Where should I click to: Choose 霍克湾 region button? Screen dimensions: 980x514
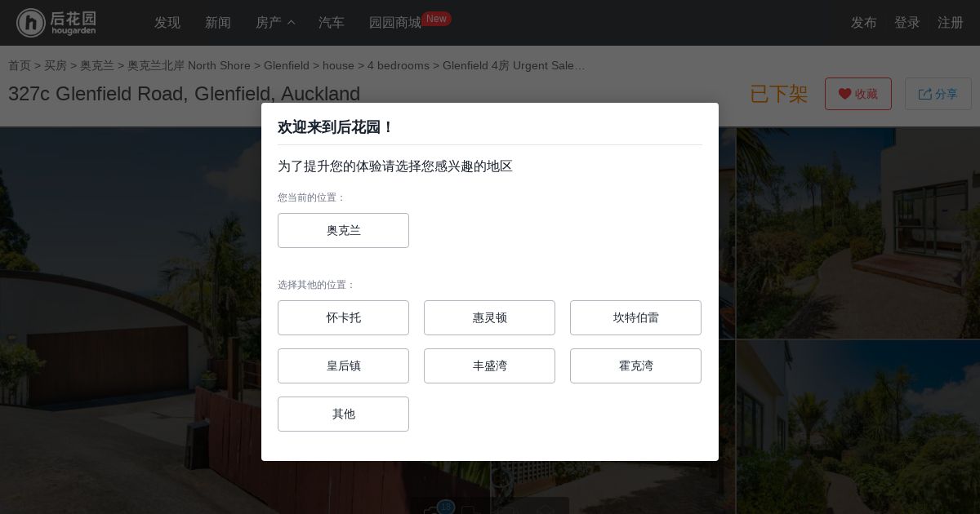pos(635,366)
